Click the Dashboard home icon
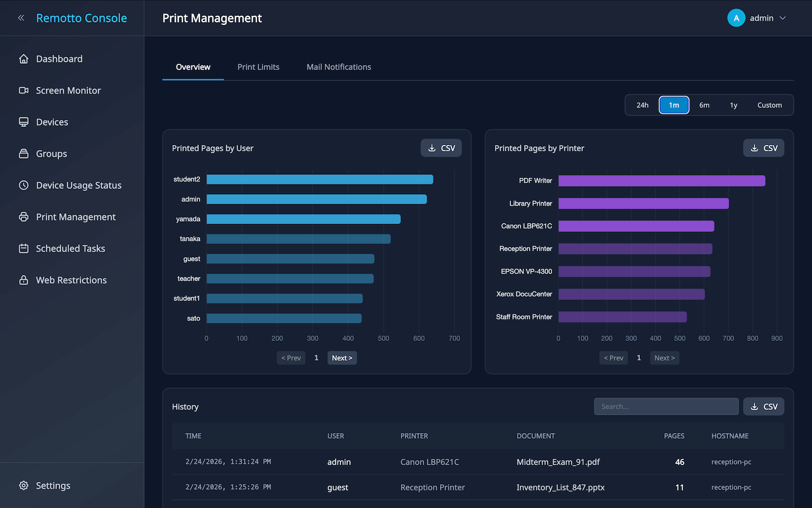This screenshot has width=812, height=508. coord(24,59)
